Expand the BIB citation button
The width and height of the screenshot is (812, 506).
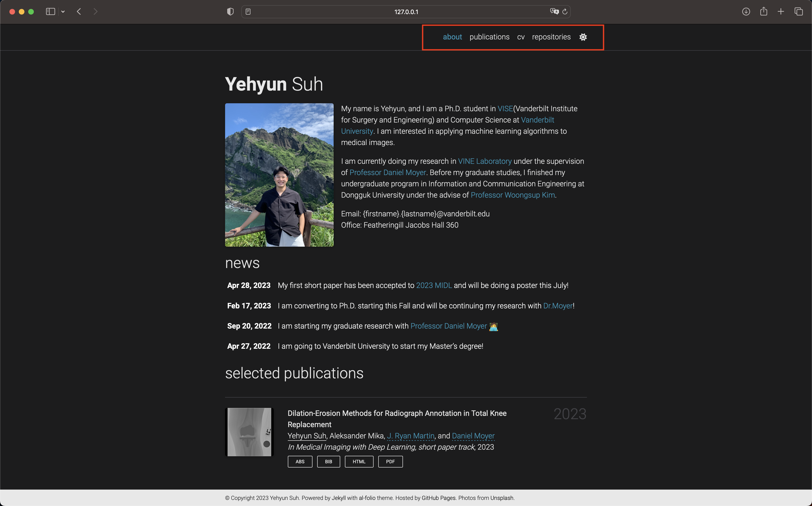328,461
